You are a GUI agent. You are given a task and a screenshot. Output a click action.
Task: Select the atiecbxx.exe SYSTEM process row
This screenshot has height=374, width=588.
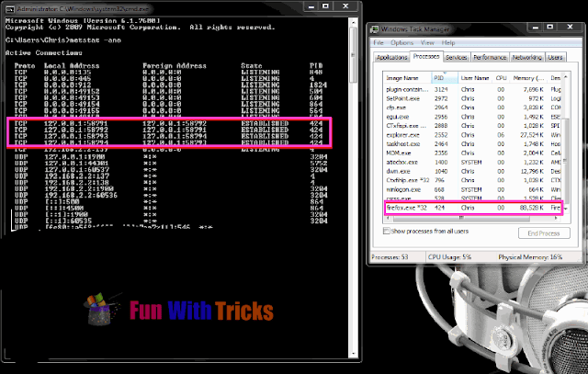pyautogui.click(x=473, y=162)
